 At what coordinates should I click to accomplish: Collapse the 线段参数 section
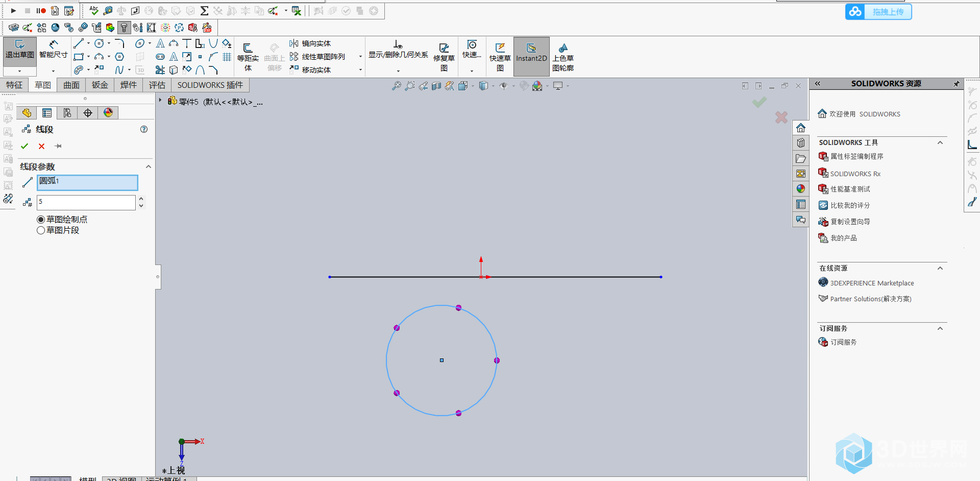pos(149,166)
